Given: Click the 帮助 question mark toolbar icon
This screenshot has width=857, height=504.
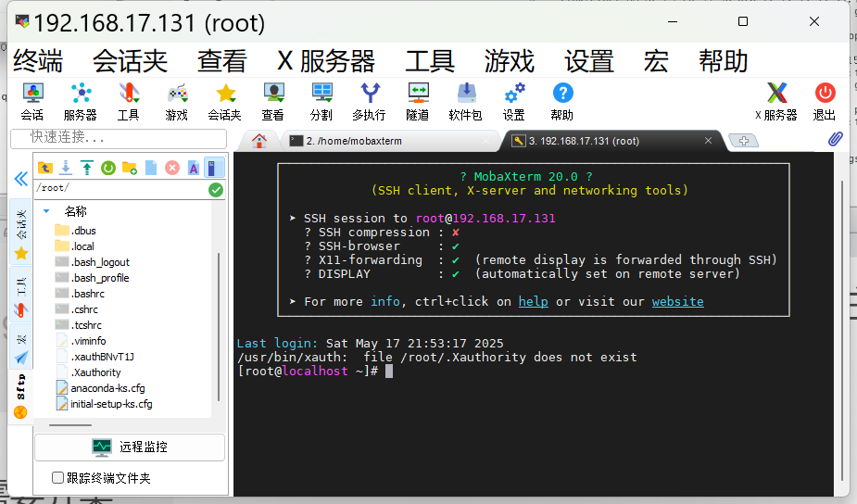Looking at the screenshot, I should (x=562, y=101).
